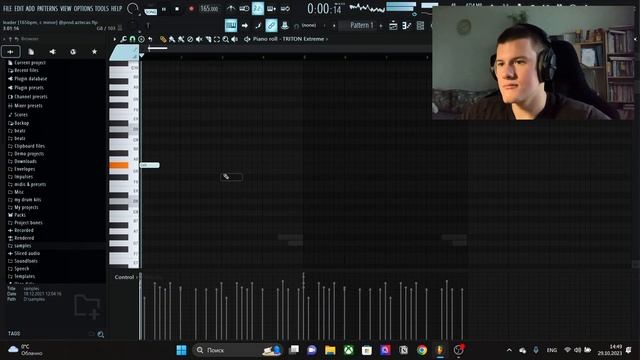
Task: Open Xbox app from taskbar
Action: click(349, 350)
